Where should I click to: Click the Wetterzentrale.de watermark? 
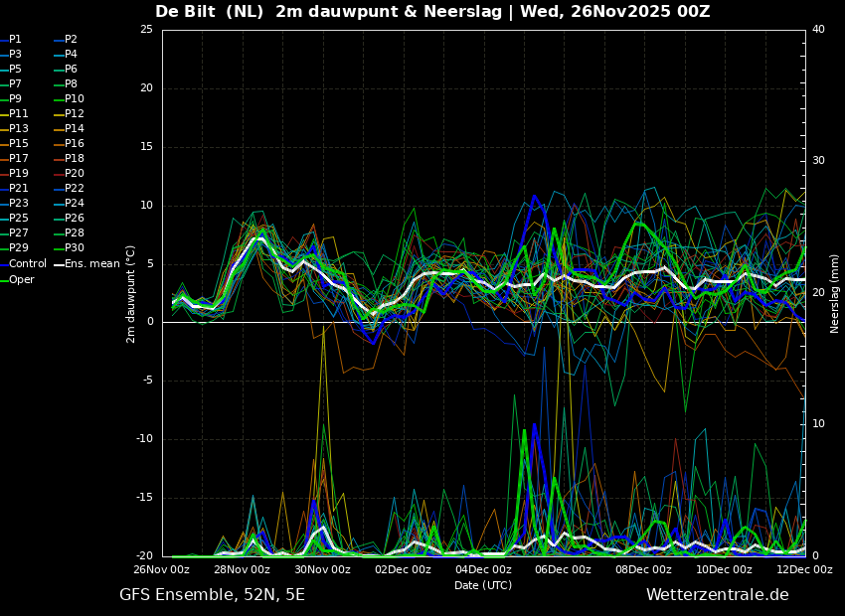(718, 594)
